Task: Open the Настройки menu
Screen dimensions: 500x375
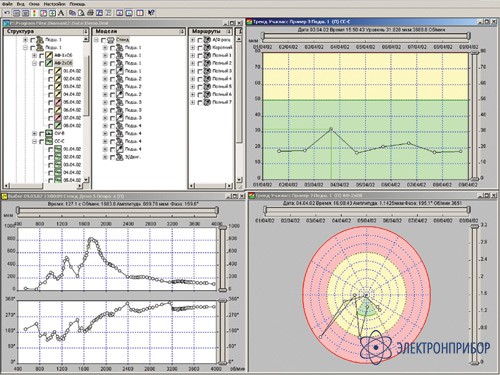Action: coord(54,4)
